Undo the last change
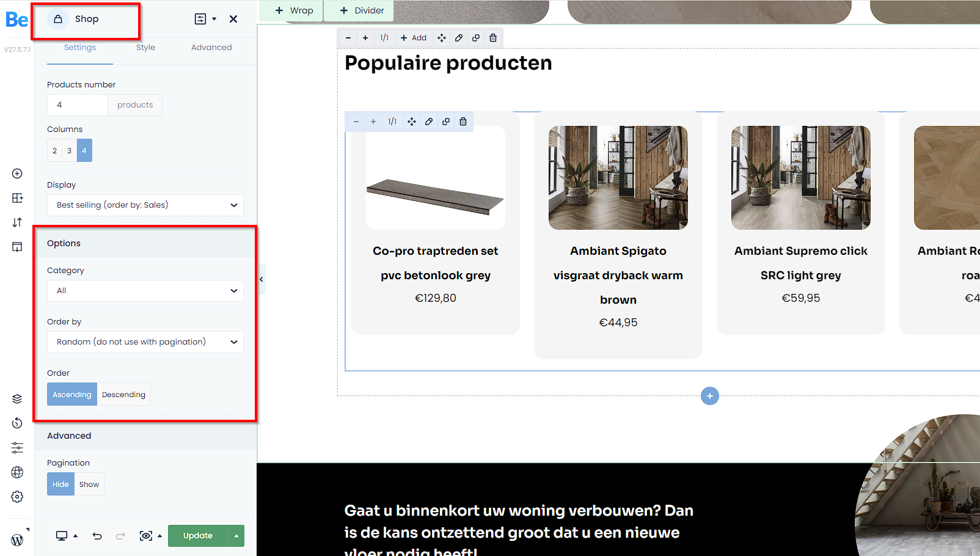This screenshot has height=556, width=980. [x=97, y=536]
